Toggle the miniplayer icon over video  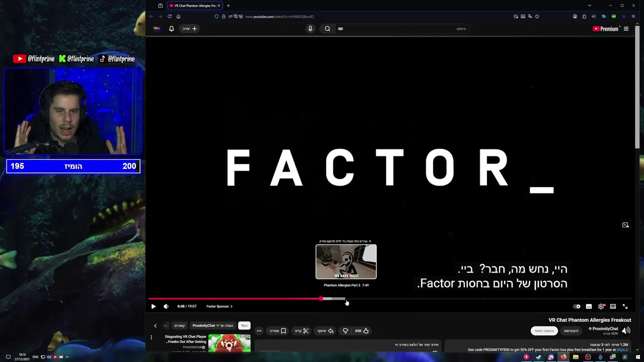point(625,225)
